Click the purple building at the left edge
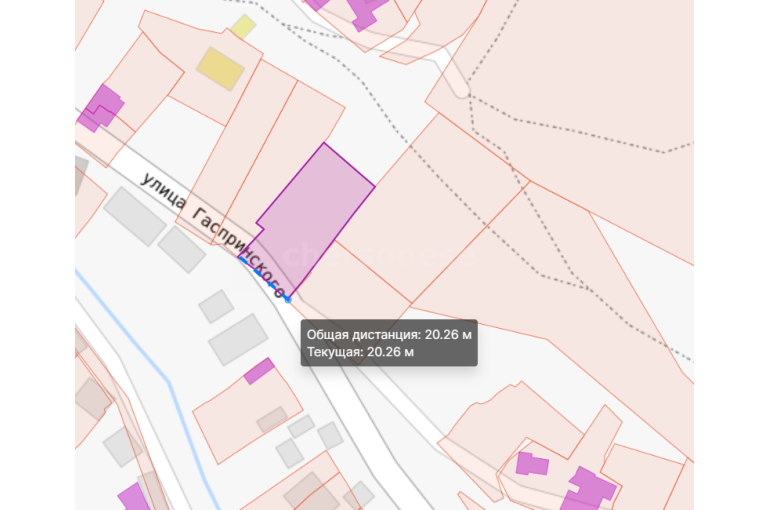This screenshot has height=510, width=770. click(100, 107)
